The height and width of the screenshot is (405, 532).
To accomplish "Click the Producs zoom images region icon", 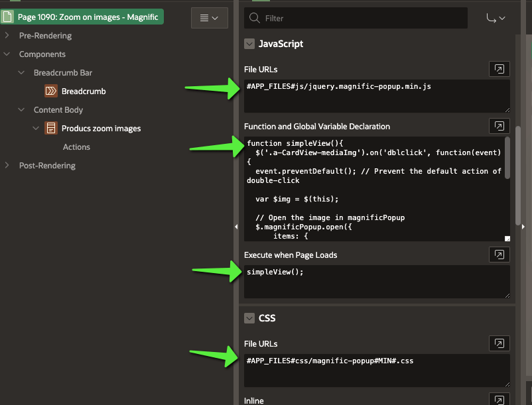I will click(51, 128).
